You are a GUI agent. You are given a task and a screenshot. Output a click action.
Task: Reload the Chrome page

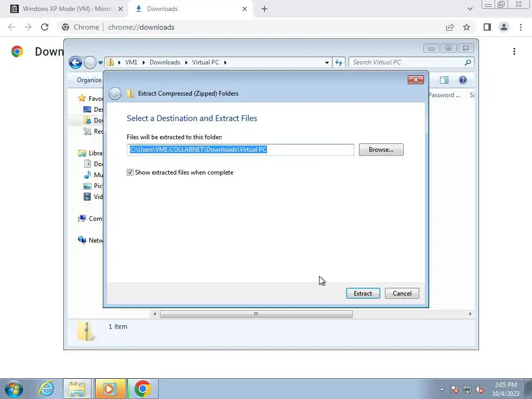(x=45, y=27)
